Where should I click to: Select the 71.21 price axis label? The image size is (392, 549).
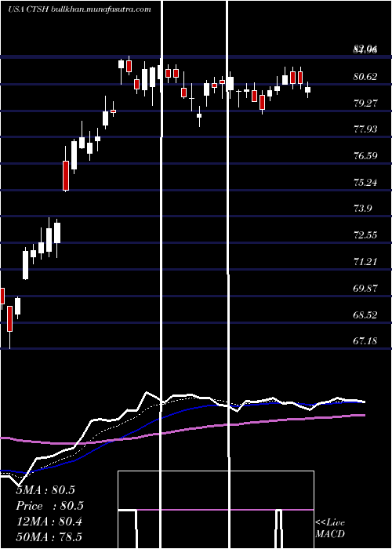[365, 261]
